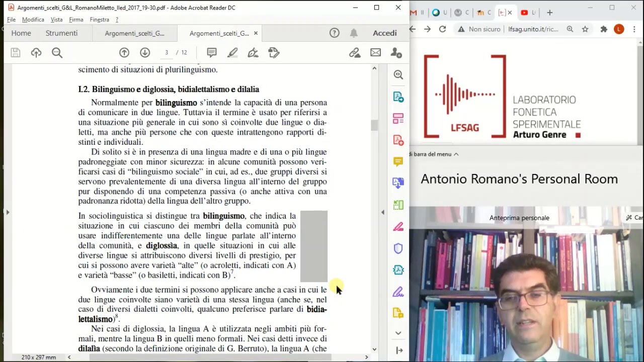The image size is (644, 362).
Task: Click the Save file icon in Acrobat
Action: tap(16, 52)
